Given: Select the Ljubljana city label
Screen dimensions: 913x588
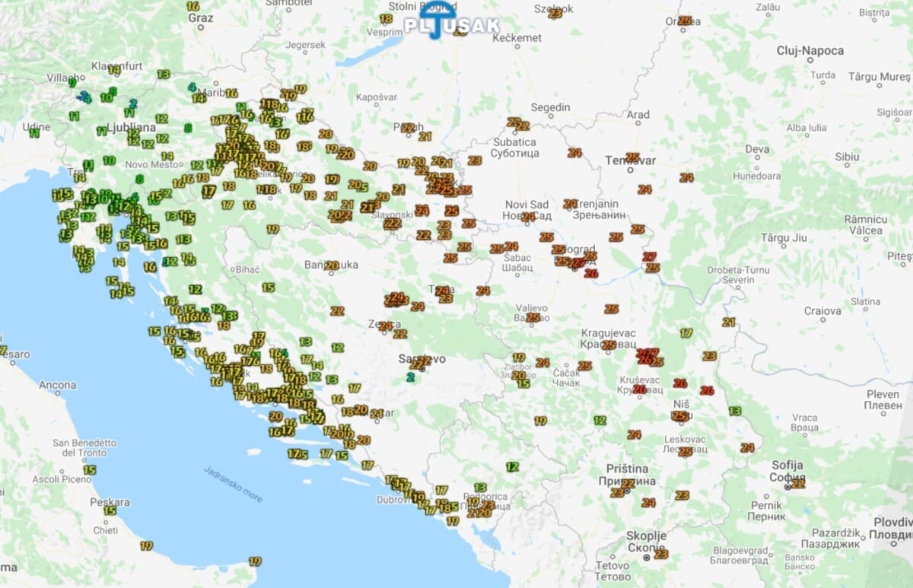Looking at the screenshot, I should coord(131,127).
